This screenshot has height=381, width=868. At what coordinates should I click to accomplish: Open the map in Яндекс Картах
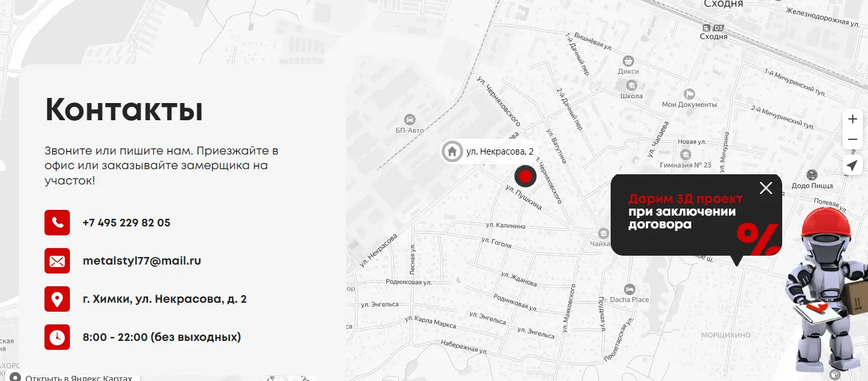click(73, 378)
